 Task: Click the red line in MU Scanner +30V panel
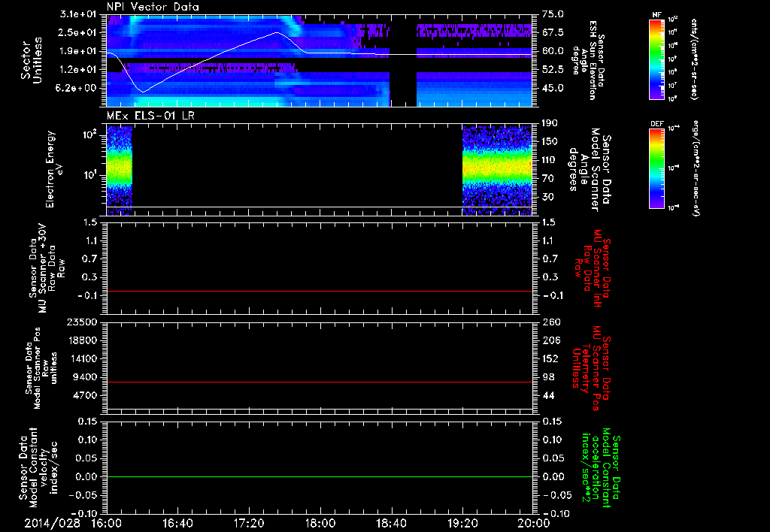coord(319,291)
